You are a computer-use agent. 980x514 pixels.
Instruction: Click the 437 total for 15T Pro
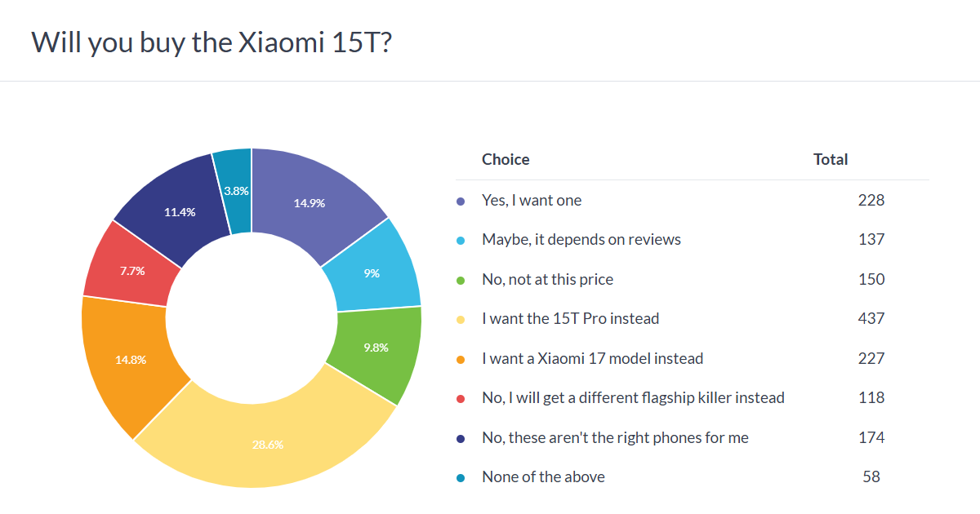(x=871, y=319)
